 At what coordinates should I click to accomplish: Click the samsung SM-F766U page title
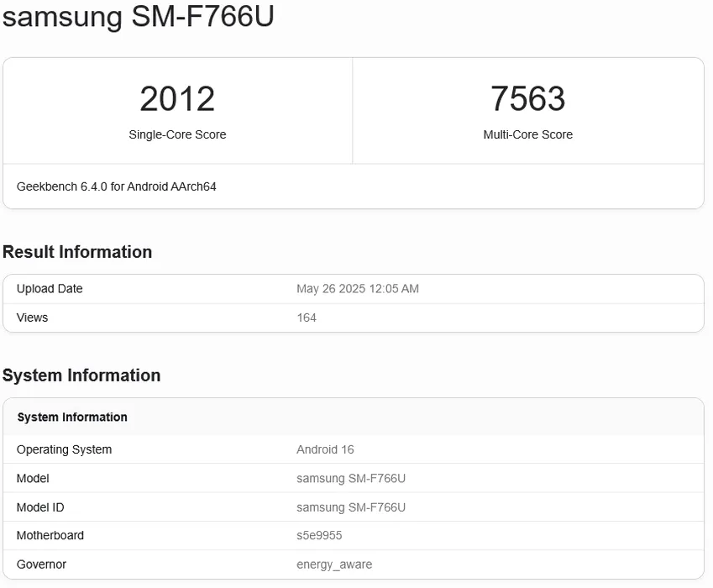(x=139, y=18)
